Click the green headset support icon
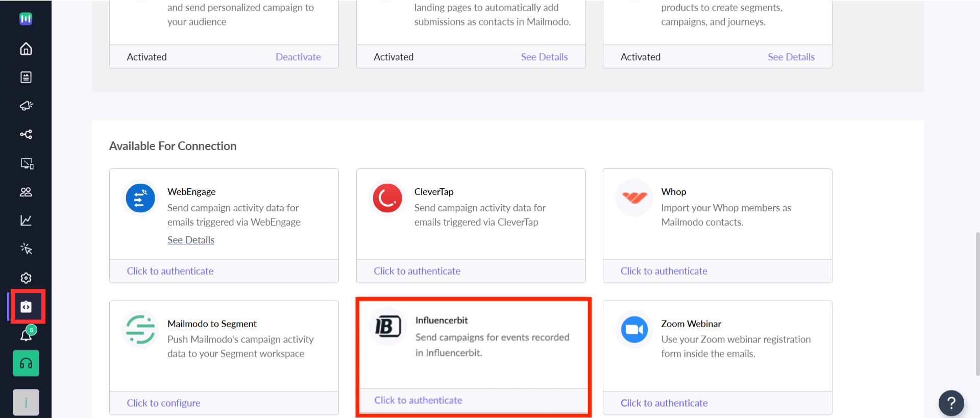The image size is (980, 418). click(x=26, y=363)
